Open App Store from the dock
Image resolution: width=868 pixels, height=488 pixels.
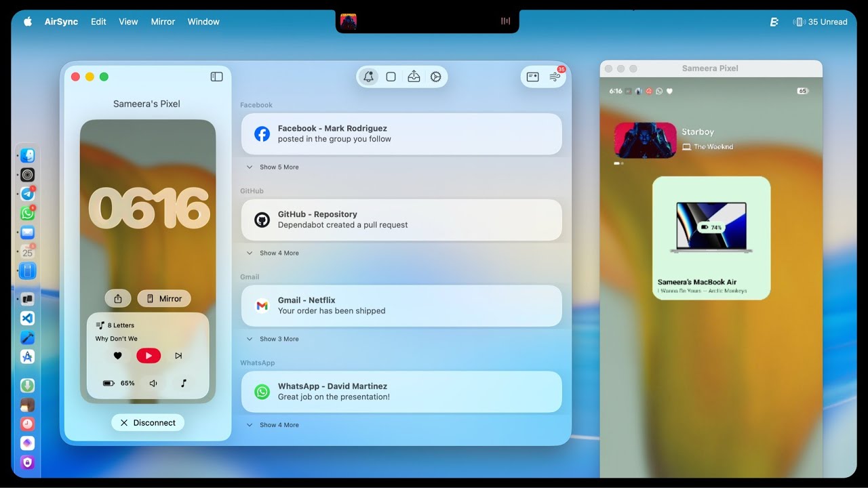click(27, 357)
